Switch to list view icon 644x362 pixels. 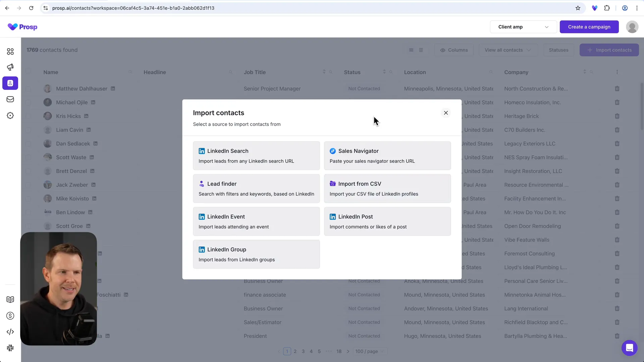tap(411, 50)
